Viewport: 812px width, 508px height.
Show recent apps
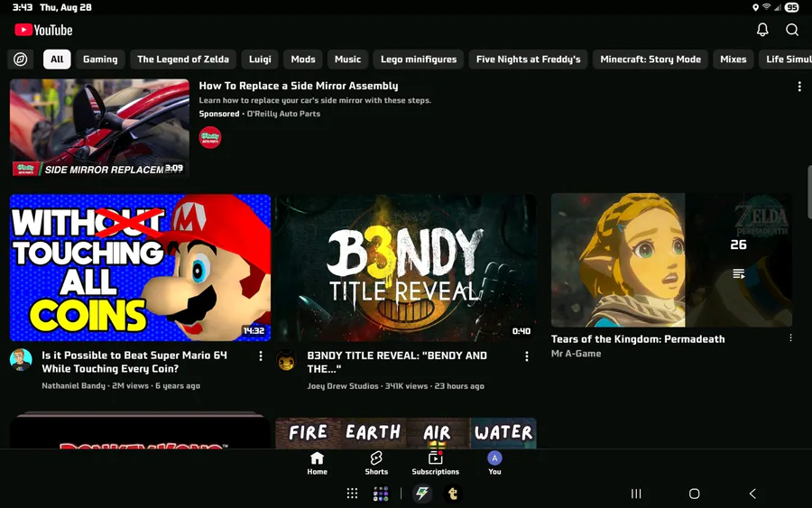click(x=636, y=494)
